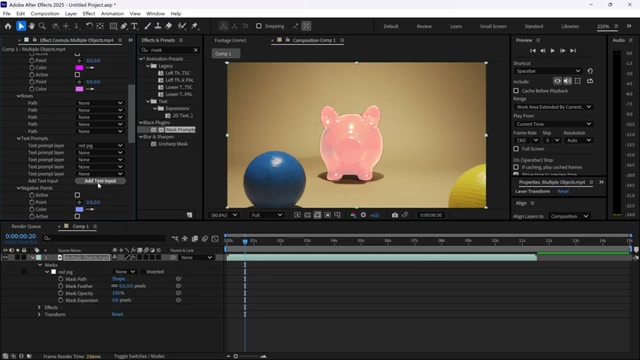Click the blue Color swatch under Negative Points
This screenshot has height=360, width=640.
pyautogui.click(x=79, y=209)
